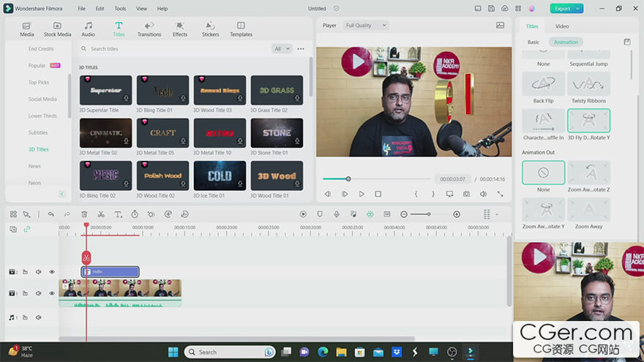Open the View menu
This screenshot has width=644, height=362.
[x=142, y=8]
